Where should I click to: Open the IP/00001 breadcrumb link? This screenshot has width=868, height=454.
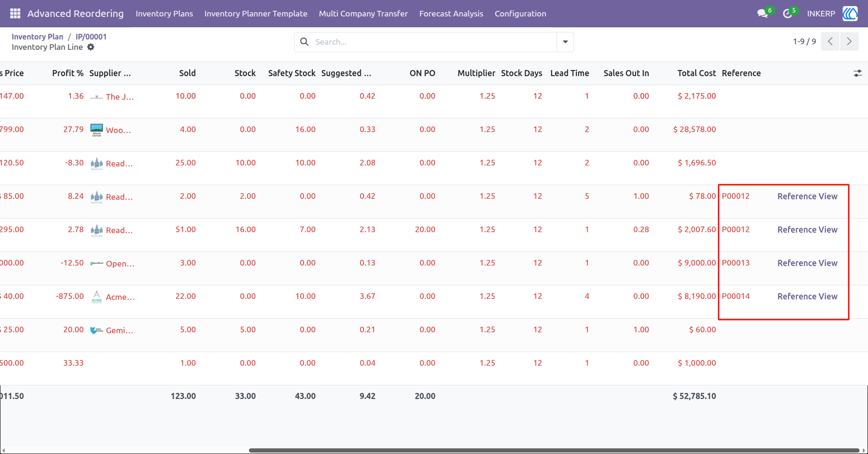coord(91,37)
